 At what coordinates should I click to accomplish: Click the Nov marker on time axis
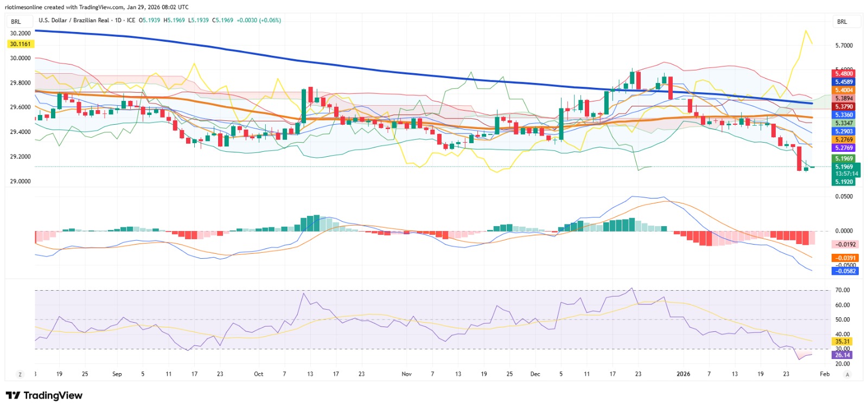[x=407, y=374]
